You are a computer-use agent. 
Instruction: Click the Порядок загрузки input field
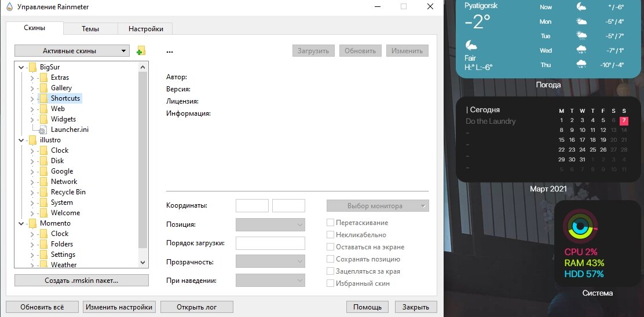pyautogui.click(x=270, y=243)
